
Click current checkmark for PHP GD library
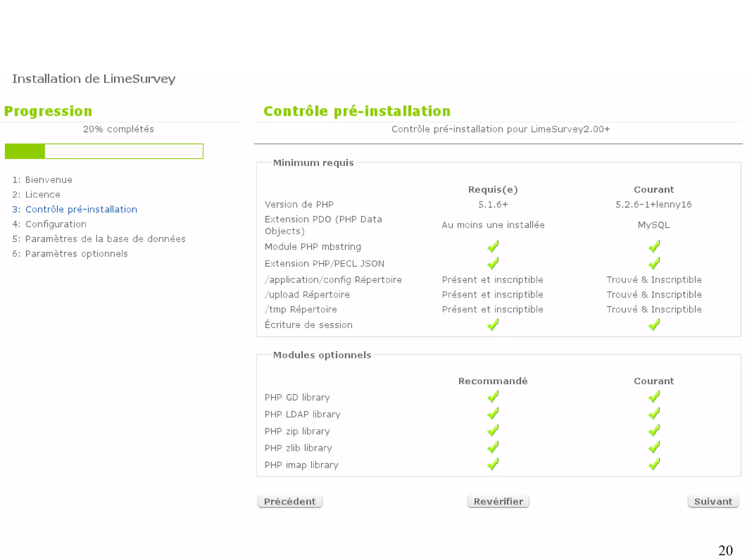pos(654,397)
